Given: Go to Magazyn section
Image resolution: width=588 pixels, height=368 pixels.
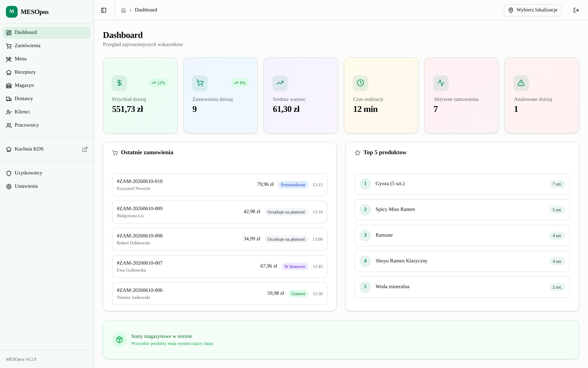Looking at the screenshot, I should (x=47, y=86).
